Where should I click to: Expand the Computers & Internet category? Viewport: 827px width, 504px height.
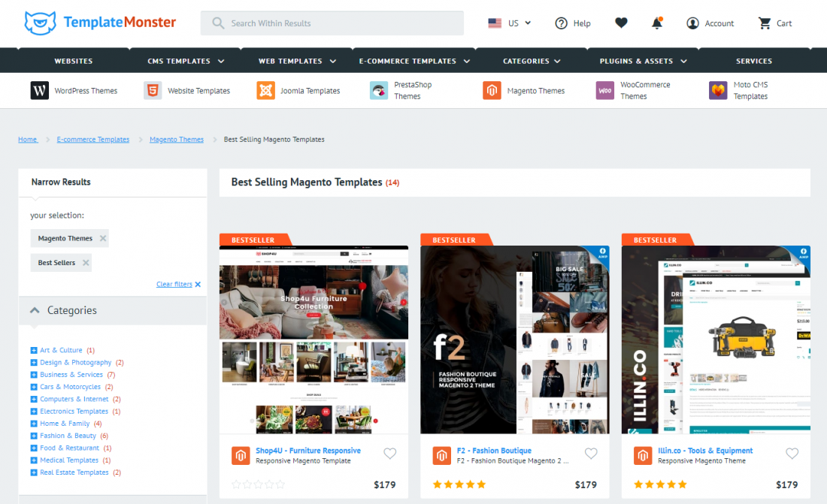pos(34,399)
